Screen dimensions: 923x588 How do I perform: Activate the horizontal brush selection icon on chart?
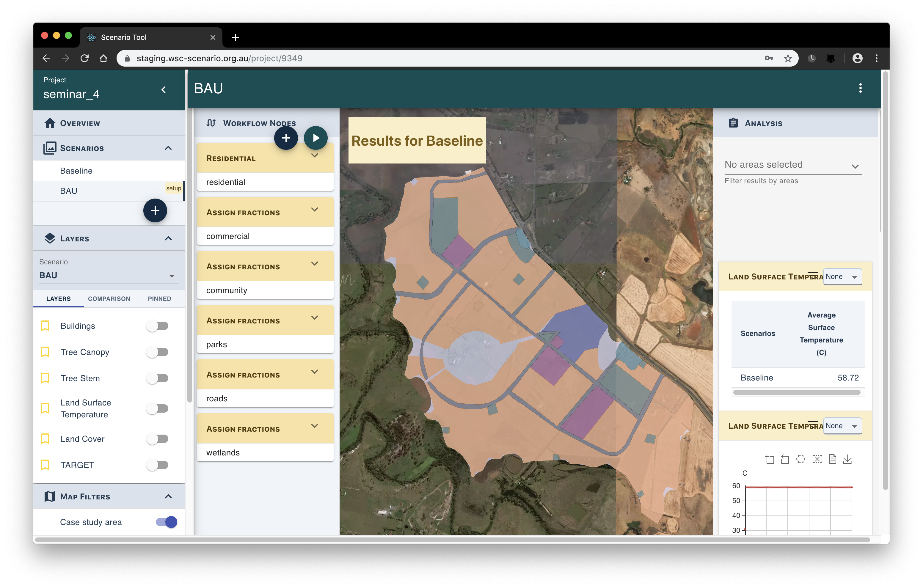pyautogui.click(x=801, y=459)
